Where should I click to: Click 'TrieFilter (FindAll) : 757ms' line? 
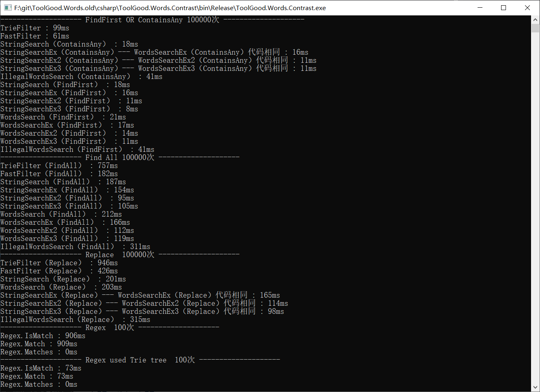tap(59, 166)
